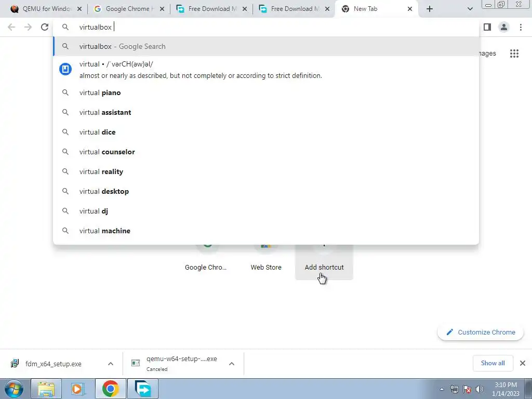The width and height of the screenshot is (532, 399).
Task: Open the Google apps grid icon
Action: (514, 54)
